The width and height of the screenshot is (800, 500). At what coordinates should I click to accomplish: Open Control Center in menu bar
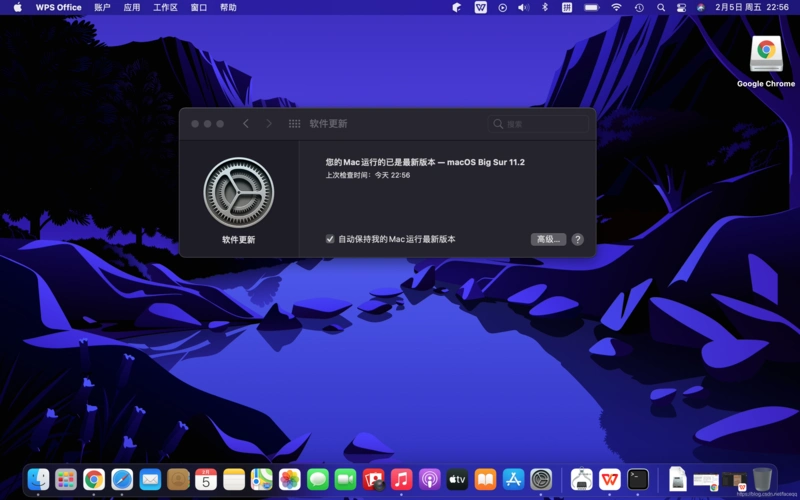click(681, 7)
